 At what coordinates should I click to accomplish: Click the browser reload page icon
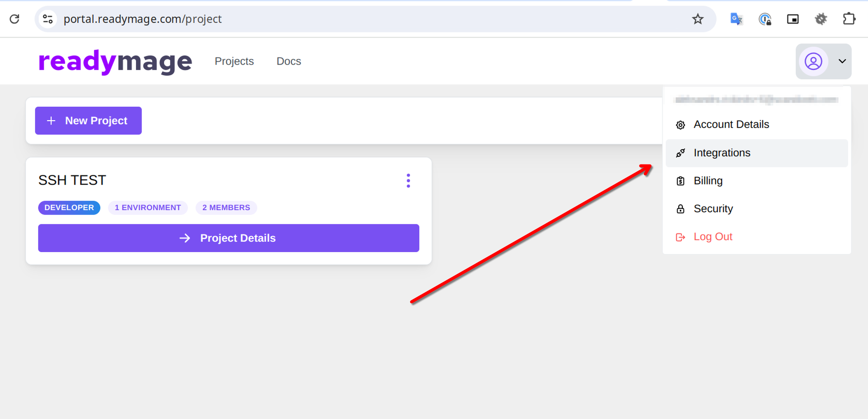15,19
